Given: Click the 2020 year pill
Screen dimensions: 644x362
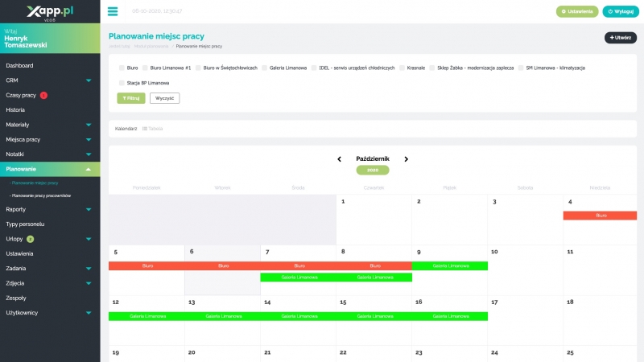Looking at the screenshot, I should tap(373, 170).
